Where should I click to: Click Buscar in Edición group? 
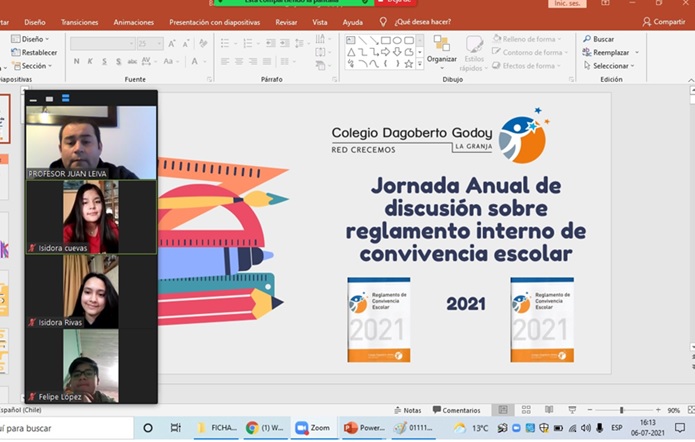[598, 39]
